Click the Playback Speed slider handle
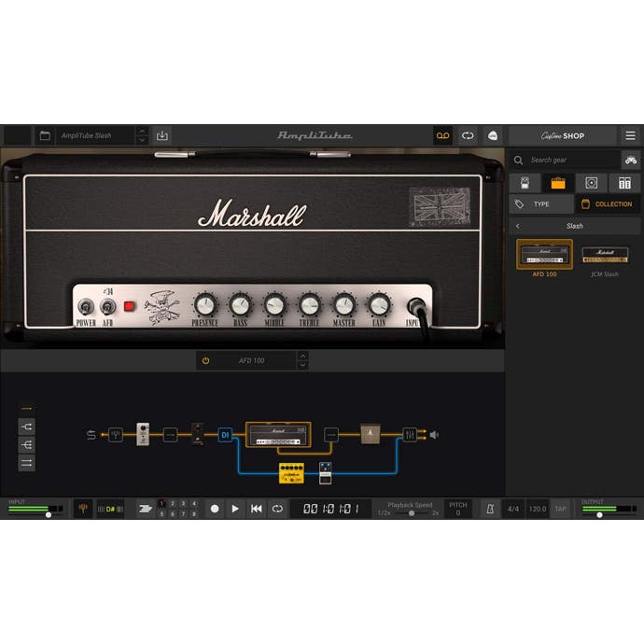 (x=411, y=513)
